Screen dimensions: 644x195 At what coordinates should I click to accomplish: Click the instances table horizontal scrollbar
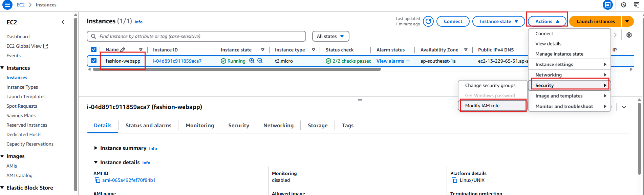click(237, 69)
